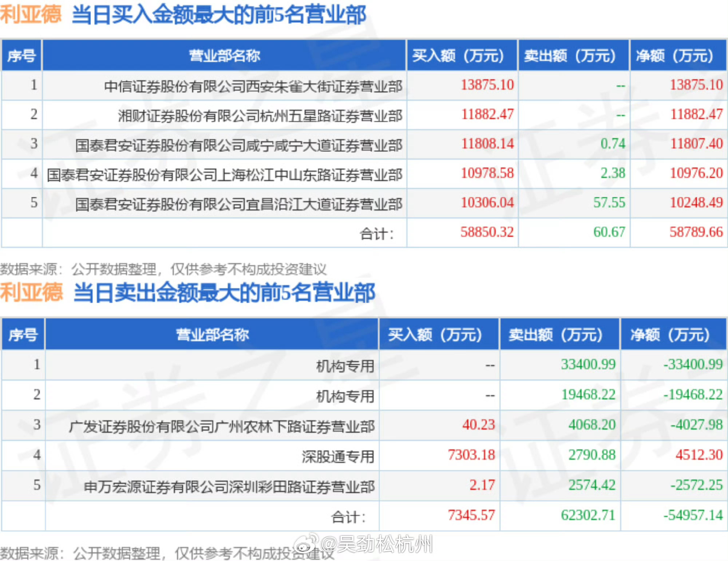This screenshot has width=728, height=561.
Task: Click the sell amount 0.74
Action: (613, 143)
